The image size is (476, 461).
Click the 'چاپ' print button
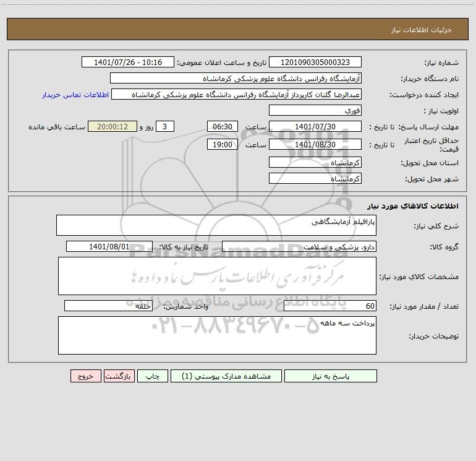point(153,376)
